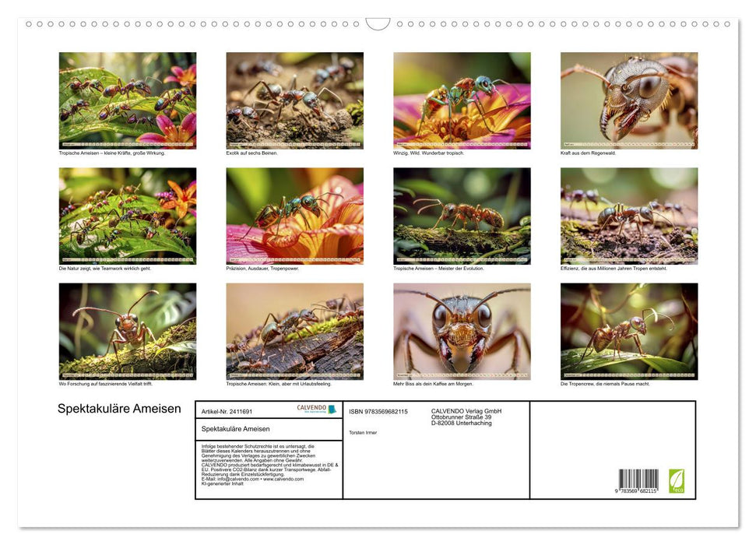The image size is (756, 545).
Task: Open thumbnail 'Die Tropencrew, die niemals Pause macht'
Action: point(629,332)
